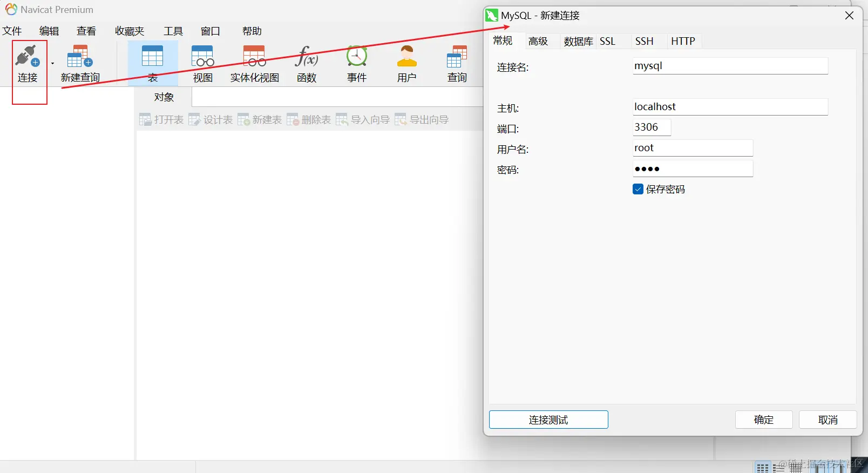868x473 pixels.
Task: Click the password field
Action: click(x=693, y=168)
